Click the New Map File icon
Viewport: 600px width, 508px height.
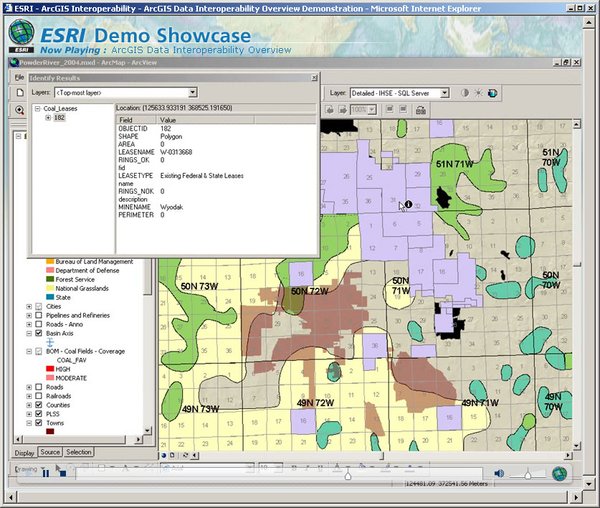point(20,93)
